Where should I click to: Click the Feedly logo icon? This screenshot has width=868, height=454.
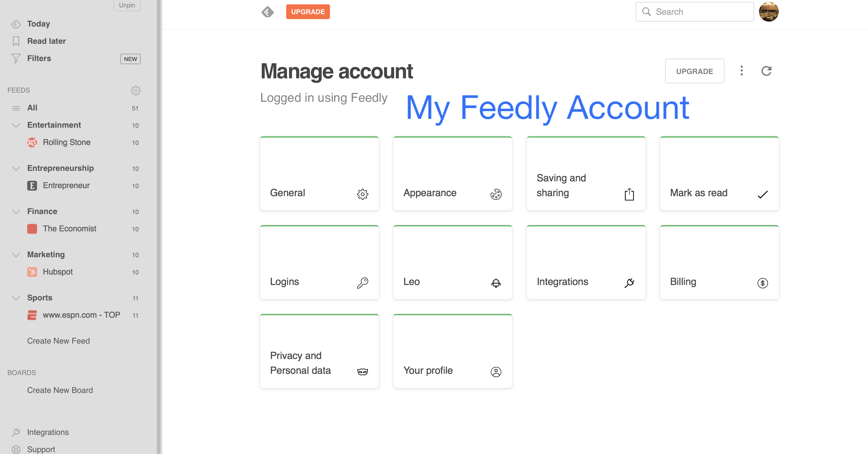coord(267,12)
